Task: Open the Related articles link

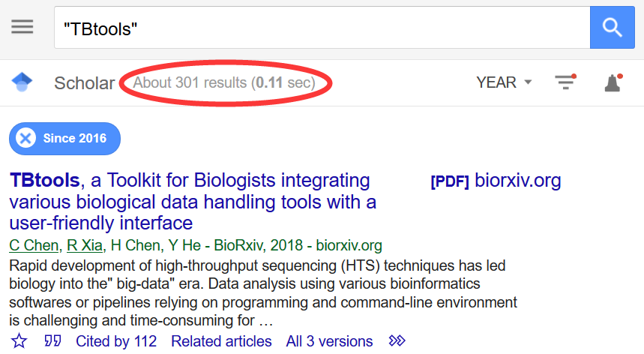Action: [221, 341]
